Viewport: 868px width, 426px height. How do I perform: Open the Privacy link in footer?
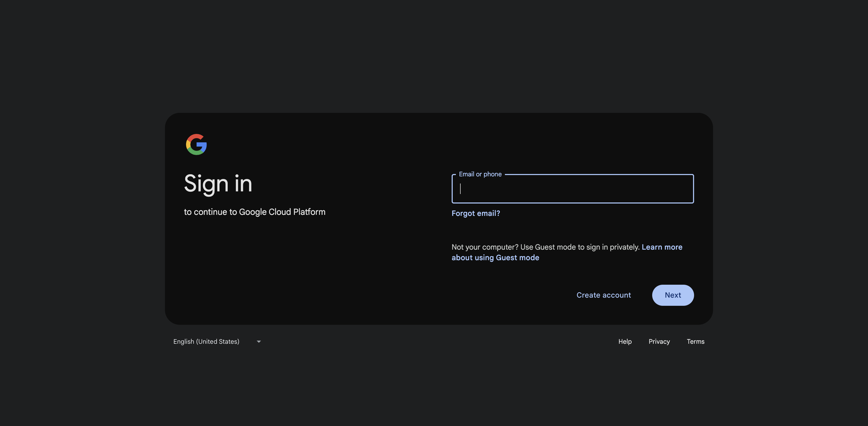pos(659,341)
